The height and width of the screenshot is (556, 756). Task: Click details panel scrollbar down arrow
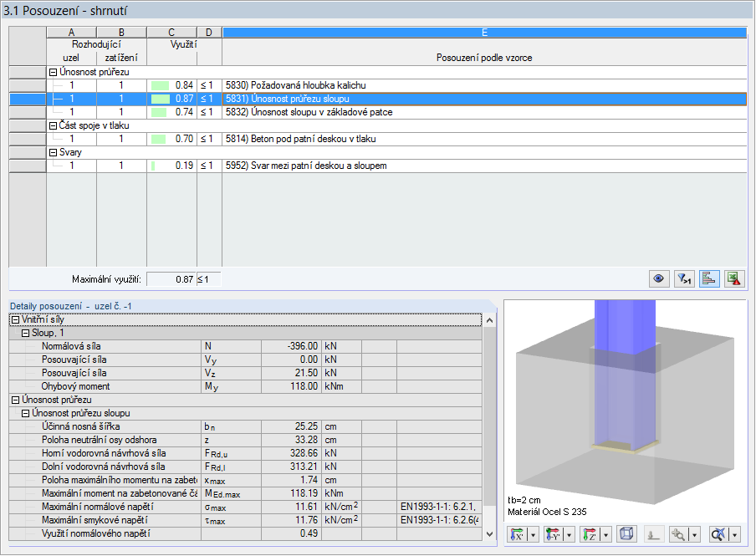click(x=489, y=533)
